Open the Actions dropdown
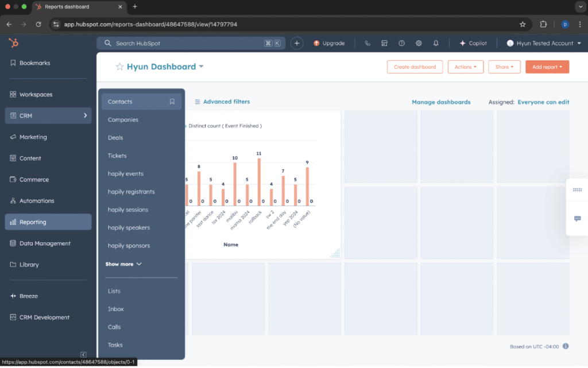This screenshot has width=588, height=368. (465, 67)
